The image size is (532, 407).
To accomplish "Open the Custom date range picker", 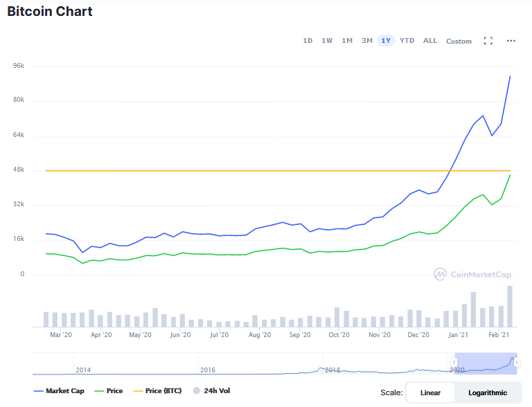I will point(459,41).
